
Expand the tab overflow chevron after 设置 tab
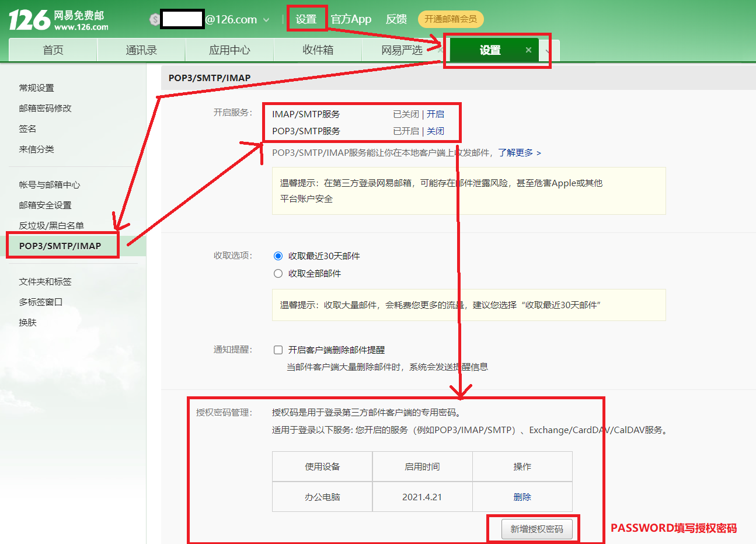click(548, 51)
